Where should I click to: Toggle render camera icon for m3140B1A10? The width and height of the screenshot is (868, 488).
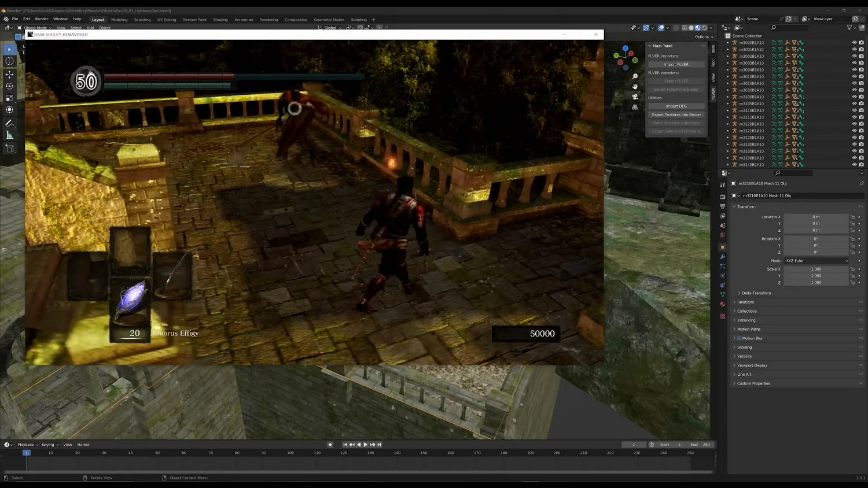(861, 165)
